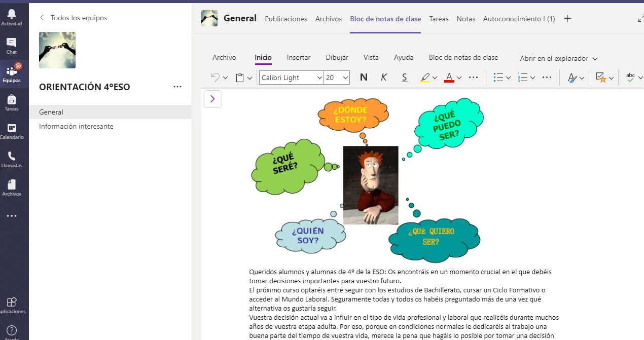Click the Ayuda question mark icon in left rail
Screen dimensions: 644x340
click(x=12, y=331)
